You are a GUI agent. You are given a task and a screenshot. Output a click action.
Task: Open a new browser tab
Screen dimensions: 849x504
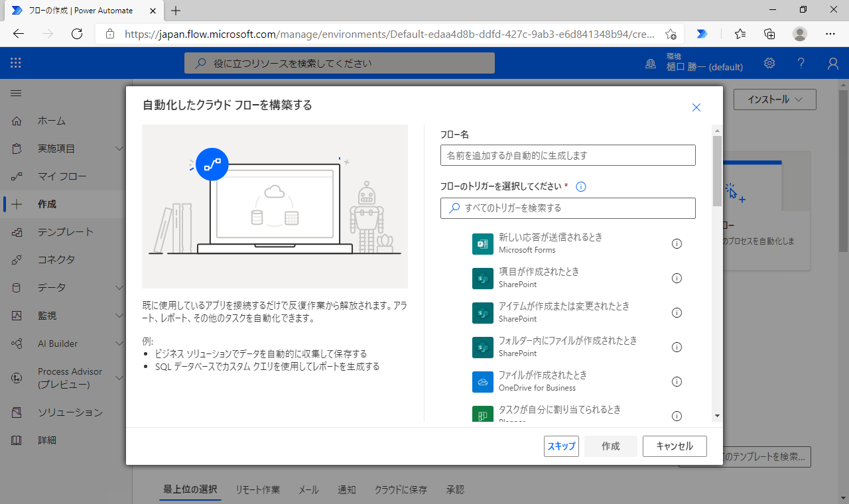[176, 11]
